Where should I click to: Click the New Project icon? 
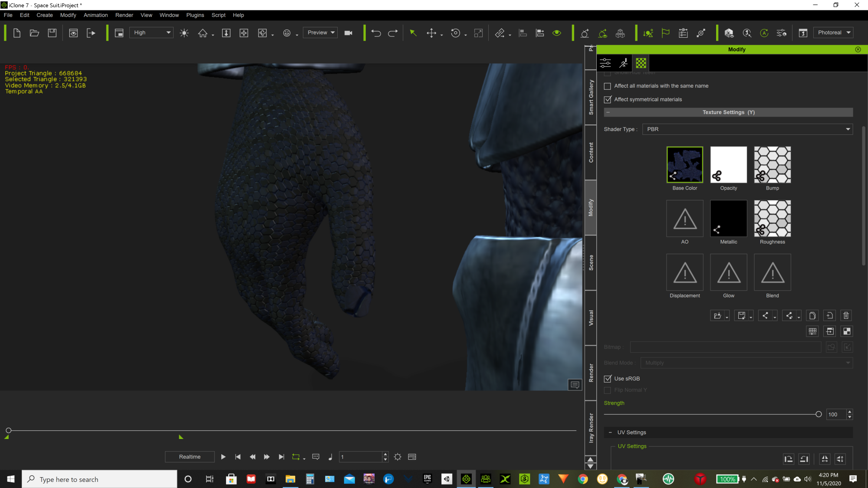click(x=17, y=33)
